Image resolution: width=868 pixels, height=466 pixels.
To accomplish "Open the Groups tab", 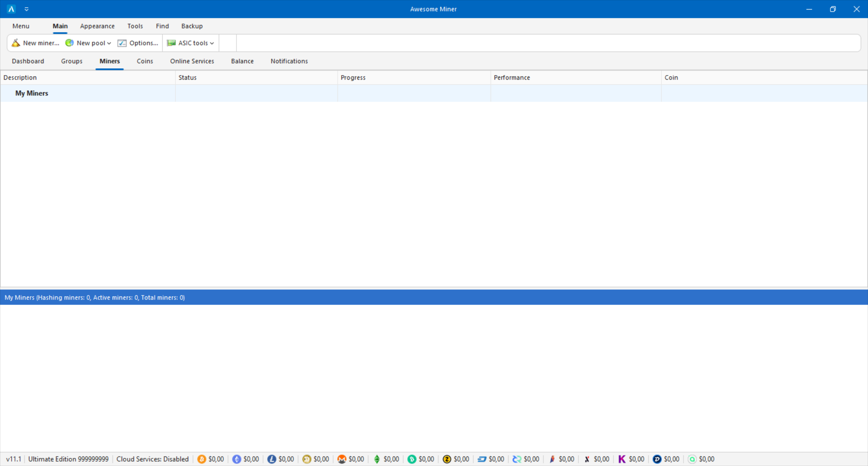I will pyautogui.click(x=72, y=61).
